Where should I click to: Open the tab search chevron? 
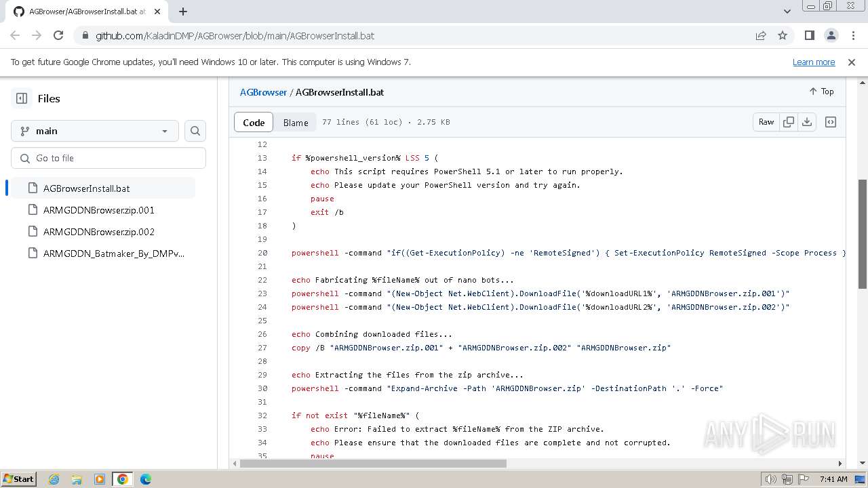[x=787, y=12]
